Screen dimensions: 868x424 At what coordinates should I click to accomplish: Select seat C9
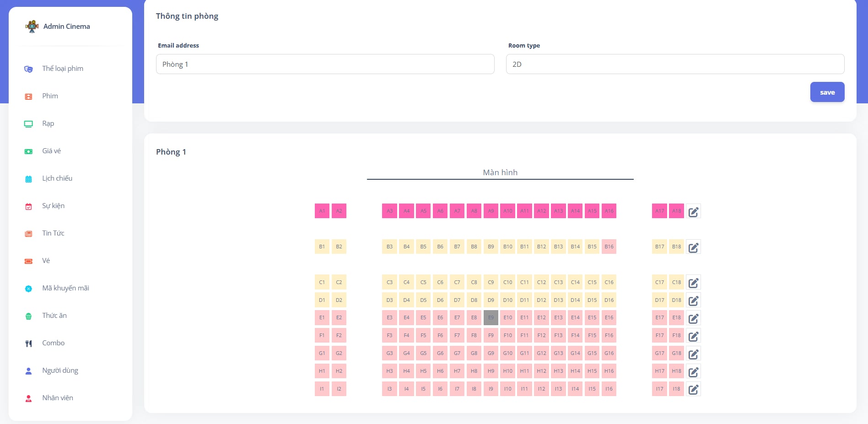coord(491,282)
